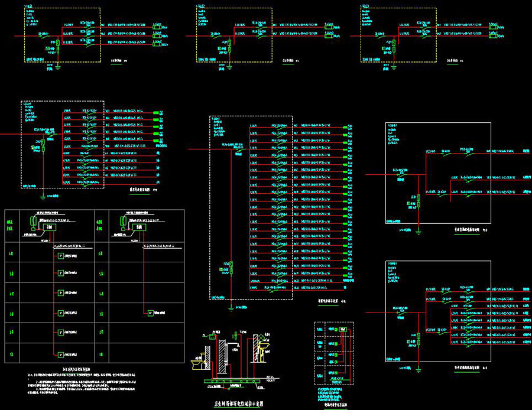Click the wide hatched wall beside the shower

click(x=222, y=357)
